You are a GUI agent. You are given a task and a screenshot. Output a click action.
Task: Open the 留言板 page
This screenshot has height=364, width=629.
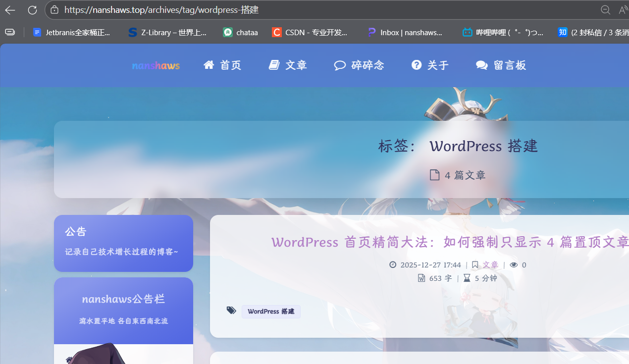[x=501, y=65]
